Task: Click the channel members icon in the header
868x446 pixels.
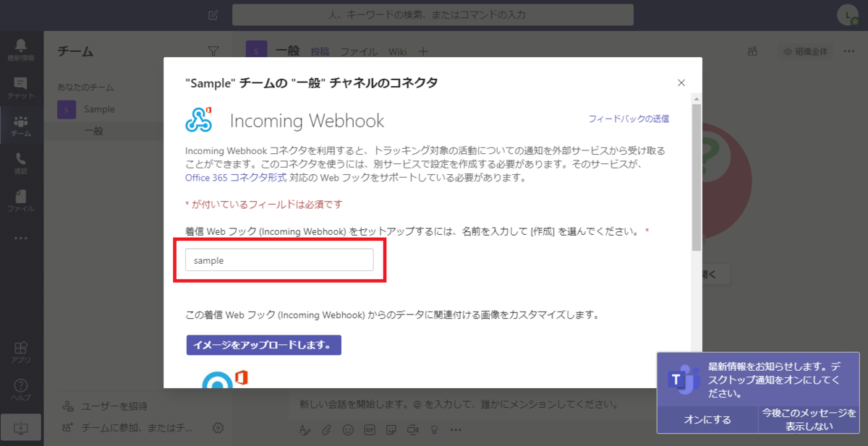Action: pos(753,51)
